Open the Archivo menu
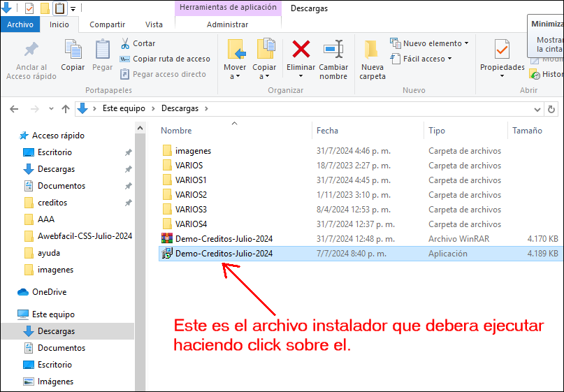Viewport: 564px width, 392px height. tap(20, 24)
